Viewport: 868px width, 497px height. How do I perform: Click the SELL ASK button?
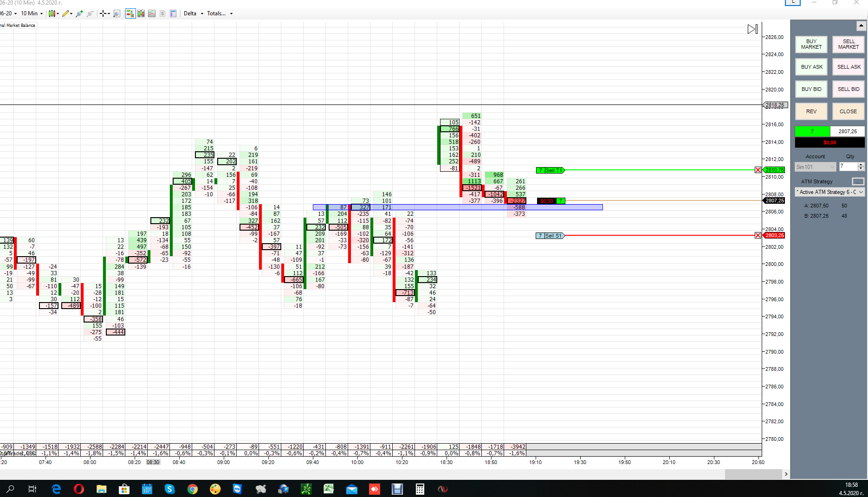849,67
